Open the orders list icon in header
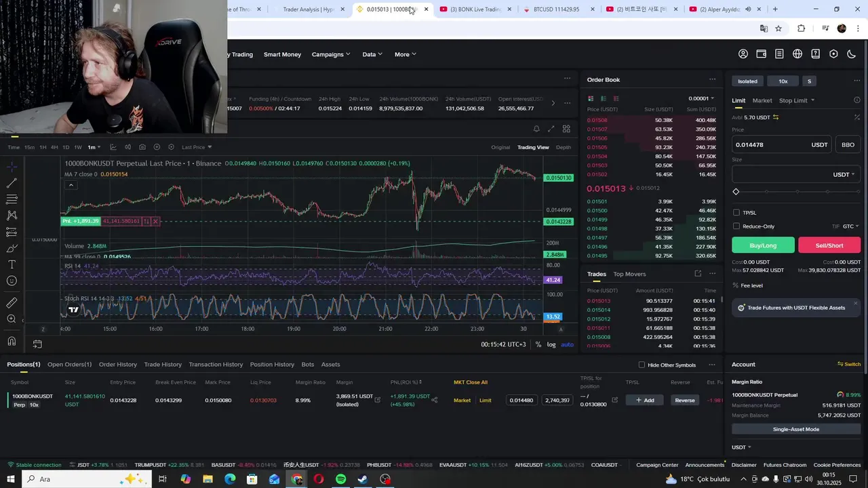 point(779,54)
